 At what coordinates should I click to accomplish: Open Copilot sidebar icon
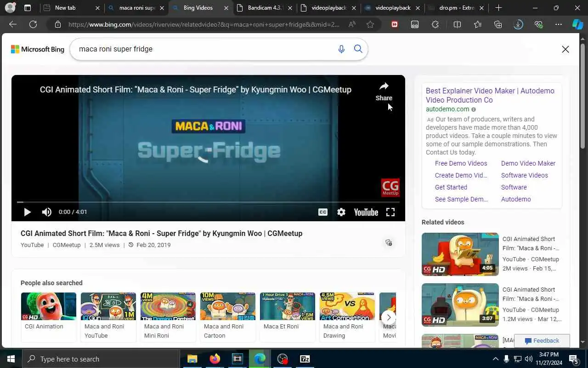click(577, 24)
